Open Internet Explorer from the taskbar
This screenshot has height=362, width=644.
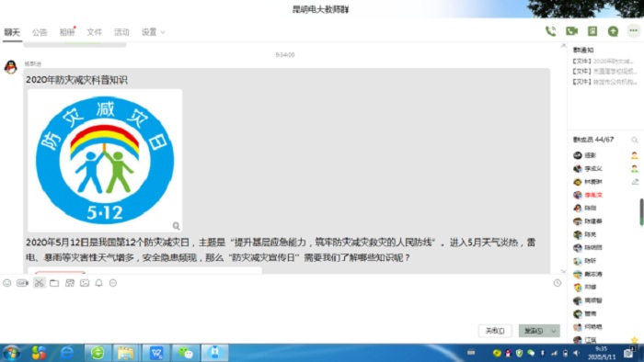[x=67, y=353]
